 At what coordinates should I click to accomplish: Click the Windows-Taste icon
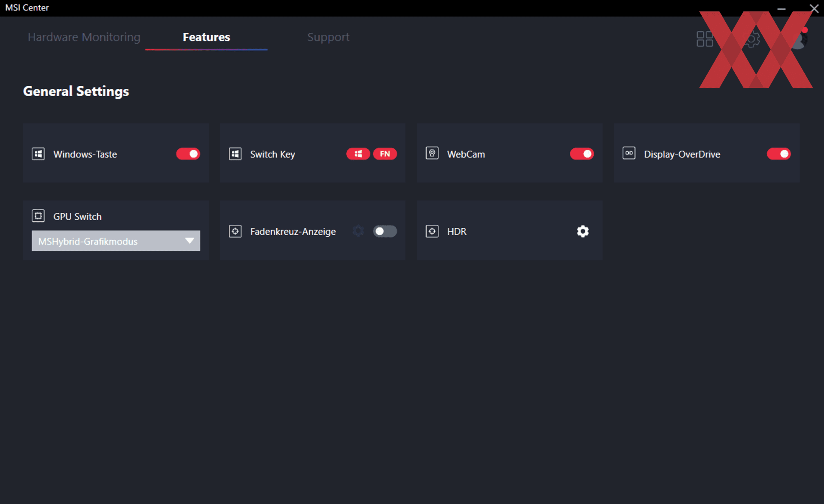pyautogui.click(x=38, y=154)
